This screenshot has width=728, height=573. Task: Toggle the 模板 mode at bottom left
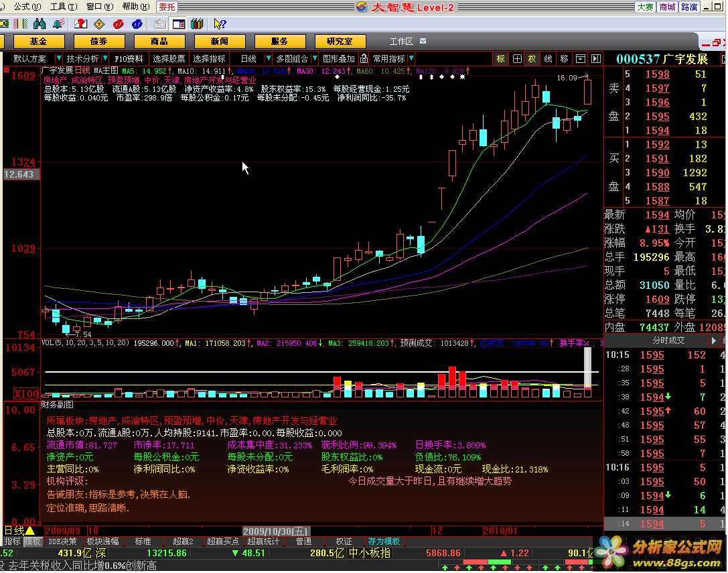coord(33,542)
